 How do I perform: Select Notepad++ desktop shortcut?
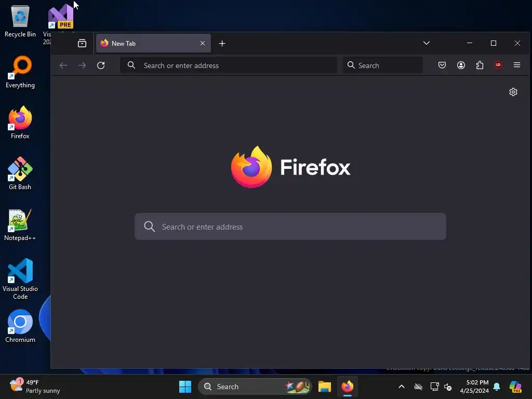[20, 224]
